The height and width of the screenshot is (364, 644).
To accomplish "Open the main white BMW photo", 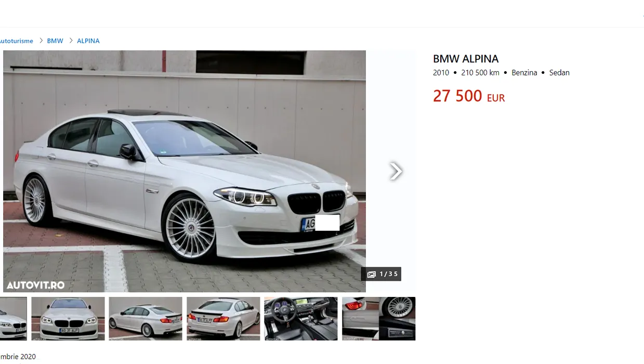I will [x=185, y=171].
